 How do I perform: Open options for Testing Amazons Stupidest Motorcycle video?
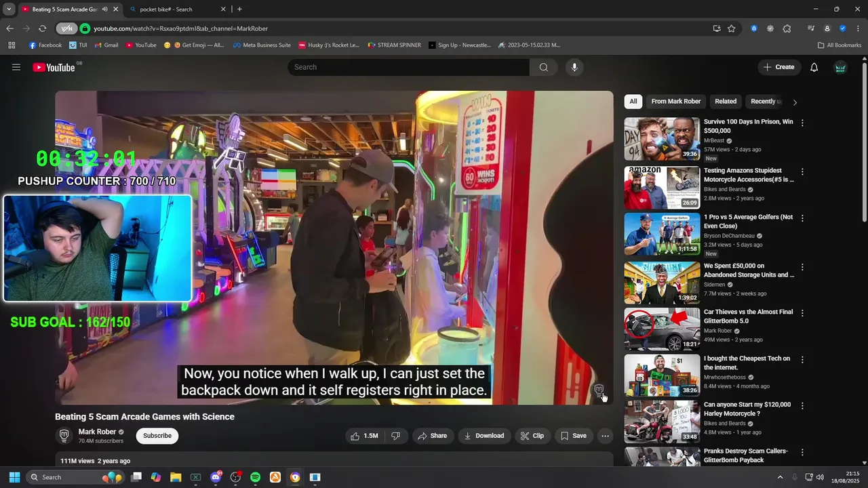click(x=802, y=171)
